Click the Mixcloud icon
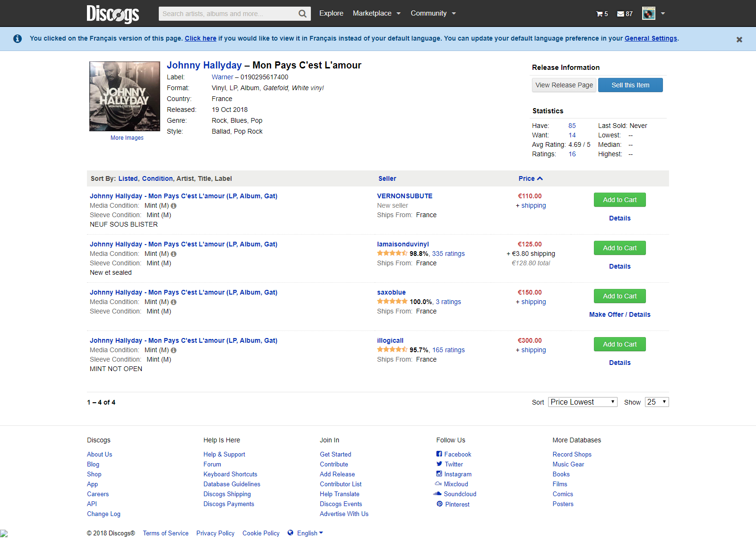Image resolution: width=756 pixels, height=550 pixels. [x=438, y=484]
